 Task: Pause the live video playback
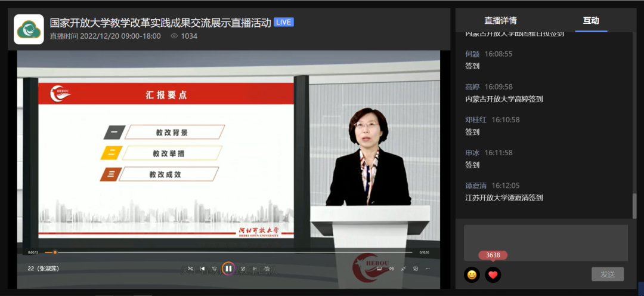(x=228, y=269)
